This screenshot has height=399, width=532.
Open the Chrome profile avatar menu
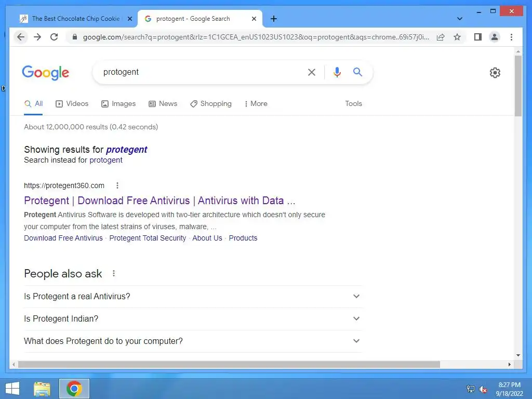coord(495,37)
